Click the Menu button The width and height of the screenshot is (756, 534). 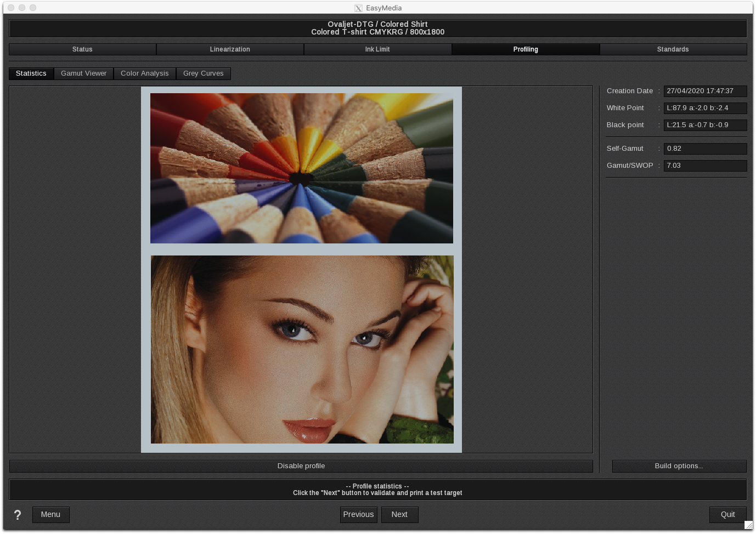pos(50,514)
